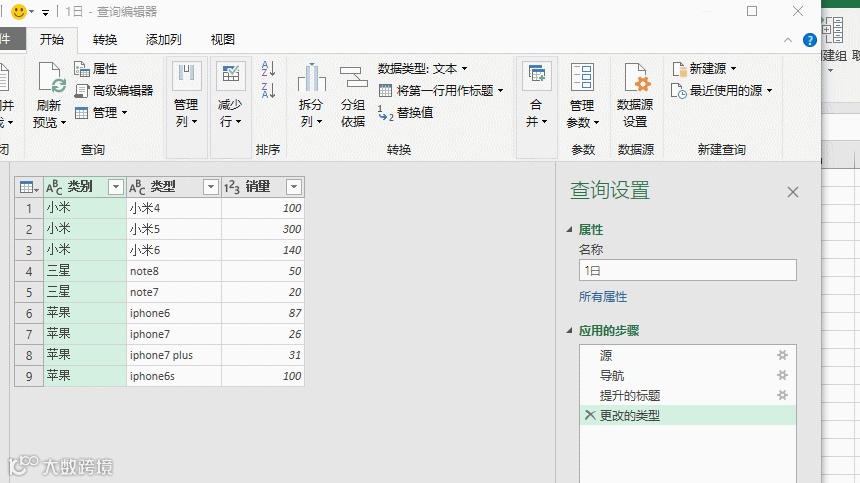The image size is (860, 483).
Task: Click the 123 type icon of 销量 column
Action: tap(231, 187)
